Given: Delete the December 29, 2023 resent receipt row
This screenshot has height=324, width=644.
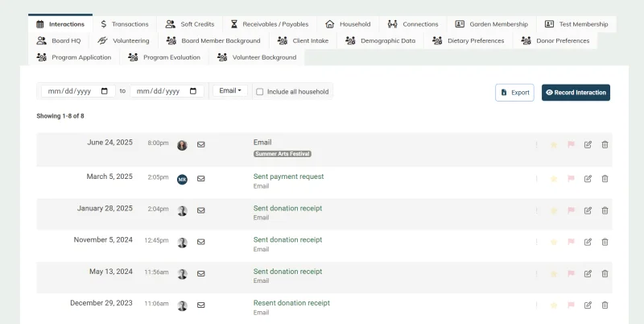Looking at the screenshot, I should [605, 305].
